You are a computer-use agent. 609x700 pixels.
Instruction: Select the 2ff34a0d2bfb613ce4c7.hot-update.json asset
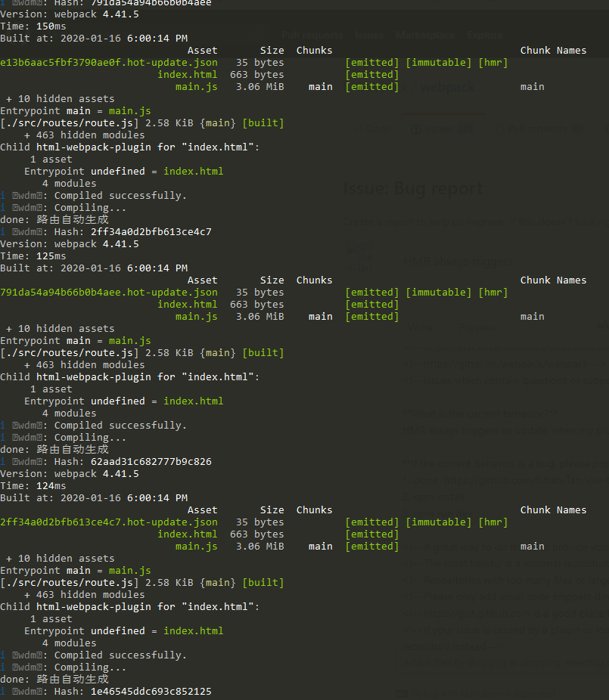109,522
